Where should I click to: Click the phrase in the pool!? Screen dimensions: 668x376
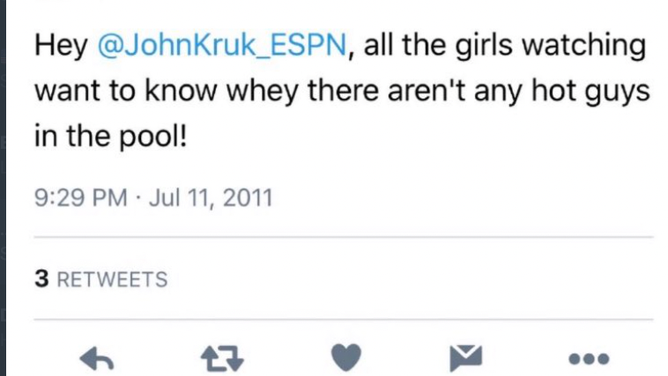(110, 136)
